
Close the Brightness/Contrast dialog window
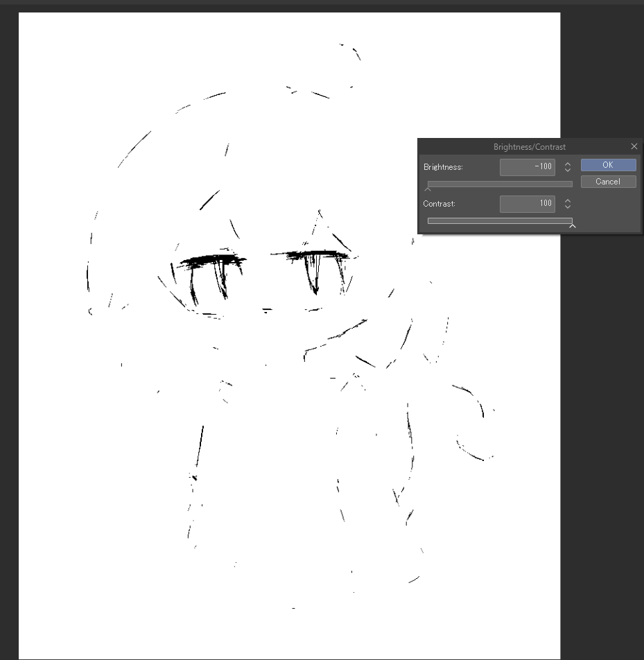(634, 146)
